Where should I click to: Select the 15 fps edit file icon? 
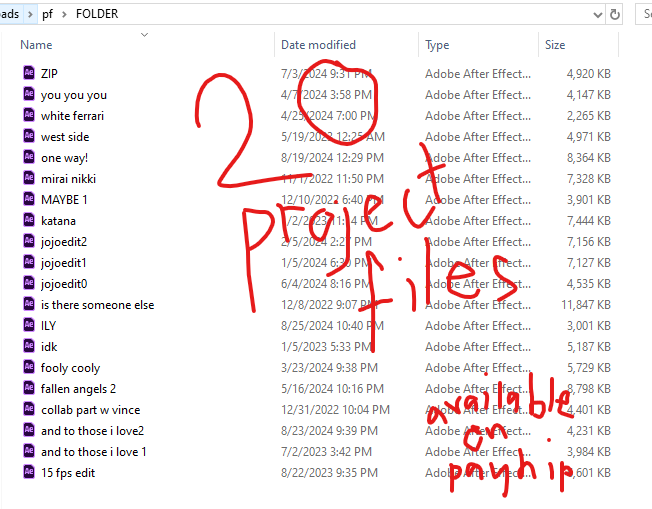tap(29, 472)
